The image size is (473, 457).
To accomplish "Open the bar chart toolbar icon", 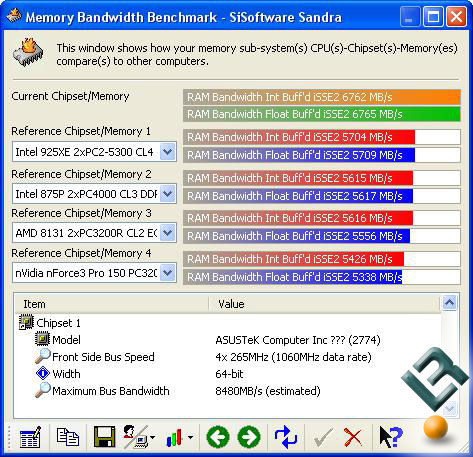I will tap(175, 437).
